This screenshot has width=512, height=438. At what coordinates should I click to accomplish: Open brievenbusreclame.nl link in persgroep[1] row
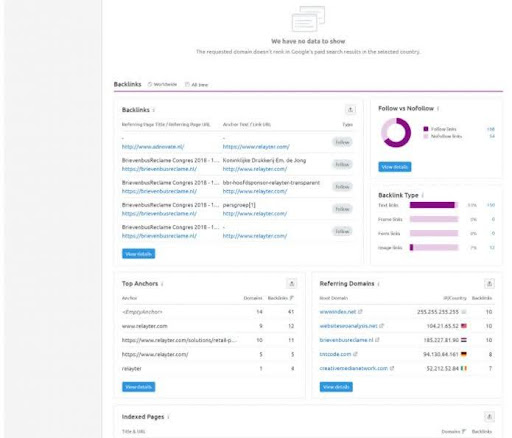pyautogui.click(x=159, y=214)
